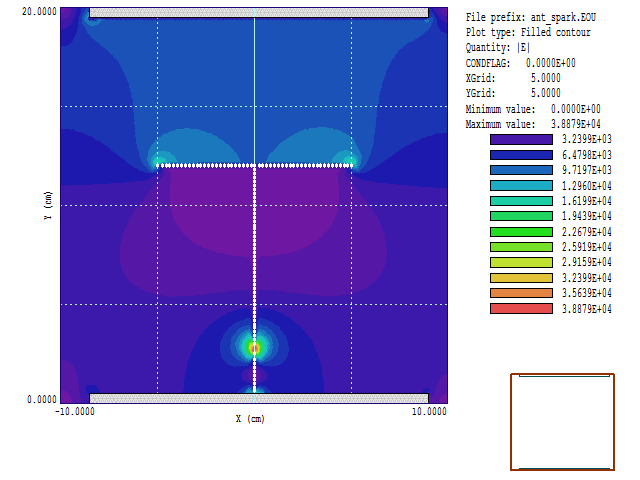Click the 3.2399E+04 yellow legend swatch
The width and height of the screenshot is (640, 480).
pyautogui.click(x=521, y=278)
